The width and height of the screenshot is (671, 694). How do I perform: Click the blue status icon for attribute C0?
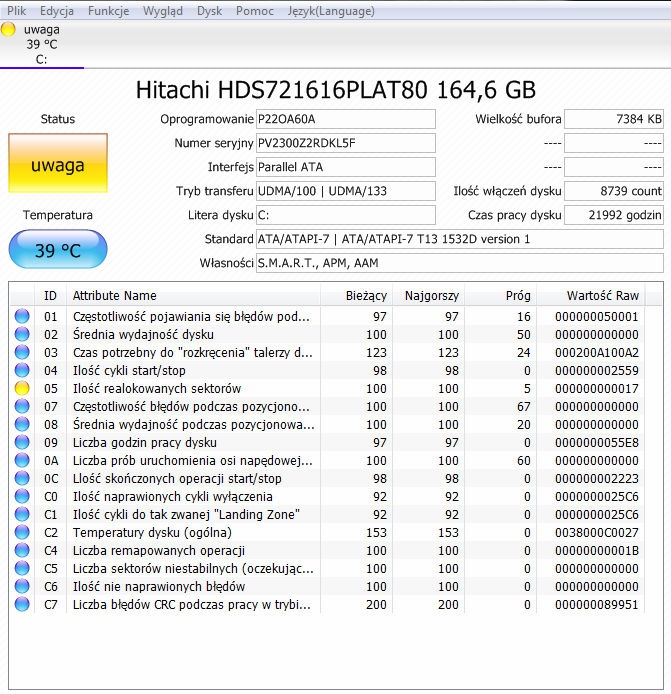(22, 496)
